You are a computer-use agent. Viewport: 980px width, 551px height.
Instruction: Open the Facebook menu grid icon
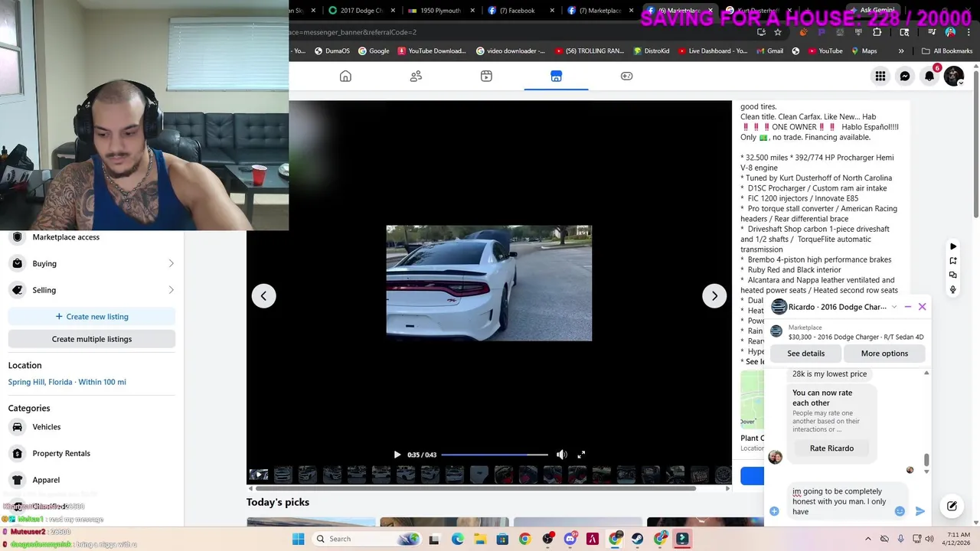pos(880,76)
